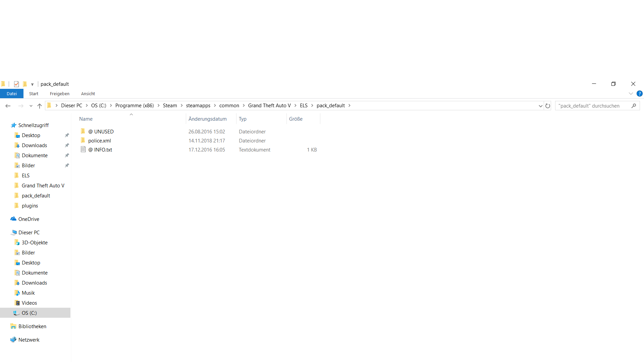The image size is (644, 362).
Task: Click the search magnifier icon
Action: click(634, 106)
